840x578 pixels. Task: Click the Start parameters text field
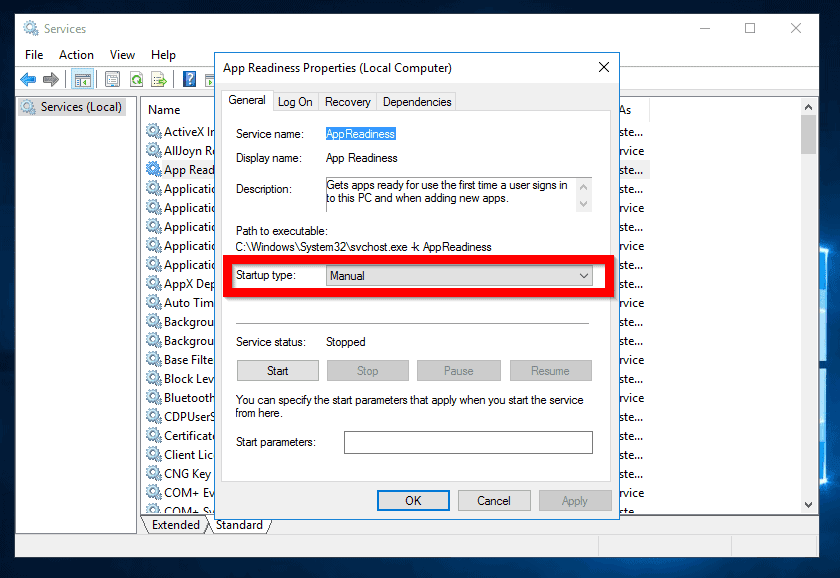pos(468,442)
